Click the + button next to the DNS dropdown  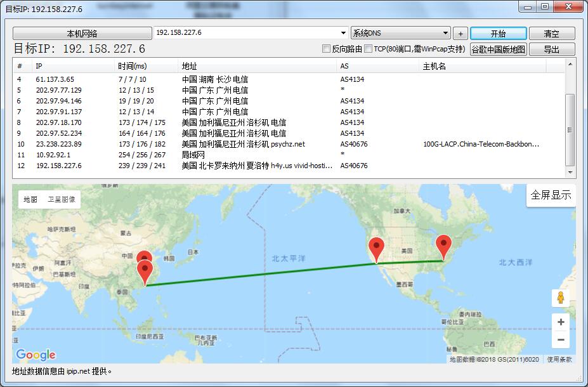460,32
